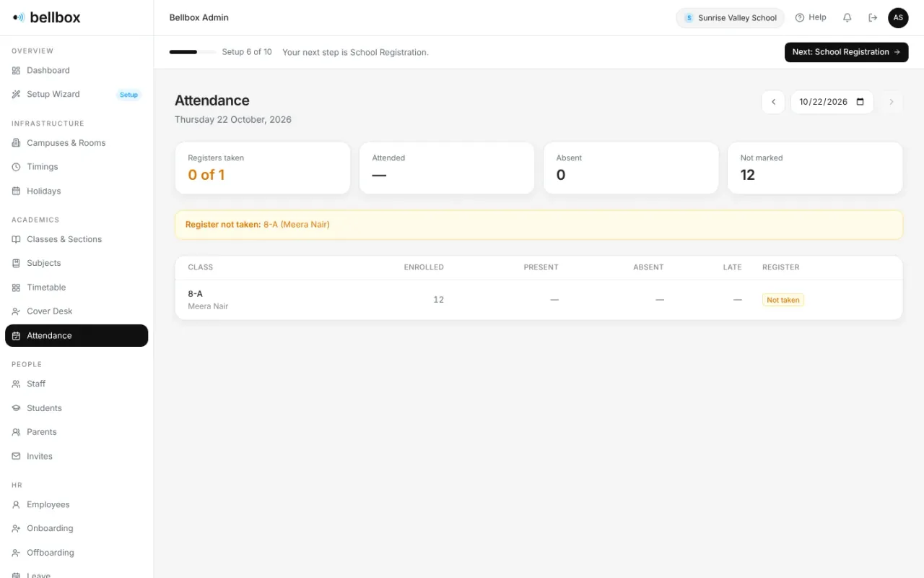Click the bellbox logo

pos(47,17)
